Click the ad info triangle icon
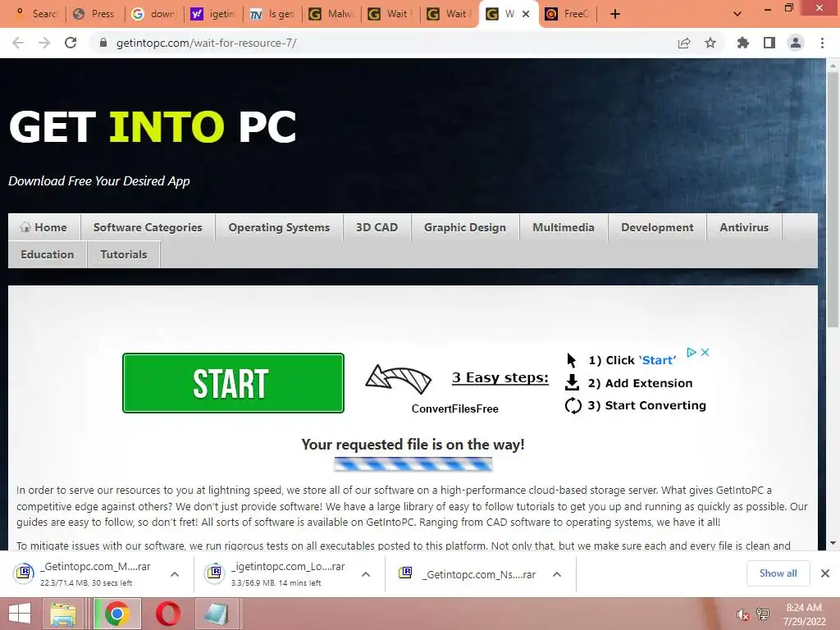This screenshot has height=630, width=840. pyautogui.click(x=692, y=352)
